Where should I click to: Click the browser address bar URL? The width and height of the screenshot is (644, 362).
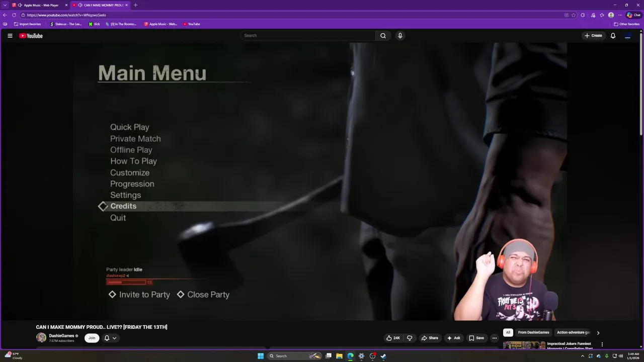(x=66, y=15)
